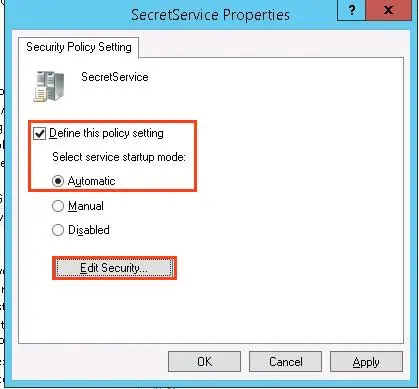Open the question mark help button

(x=352, y=10)
